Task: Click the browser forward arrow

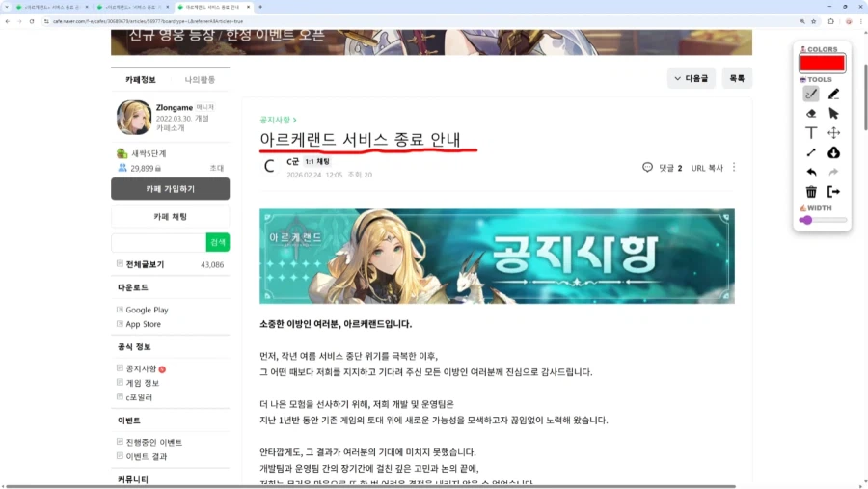Action: (x=19, y=21)
